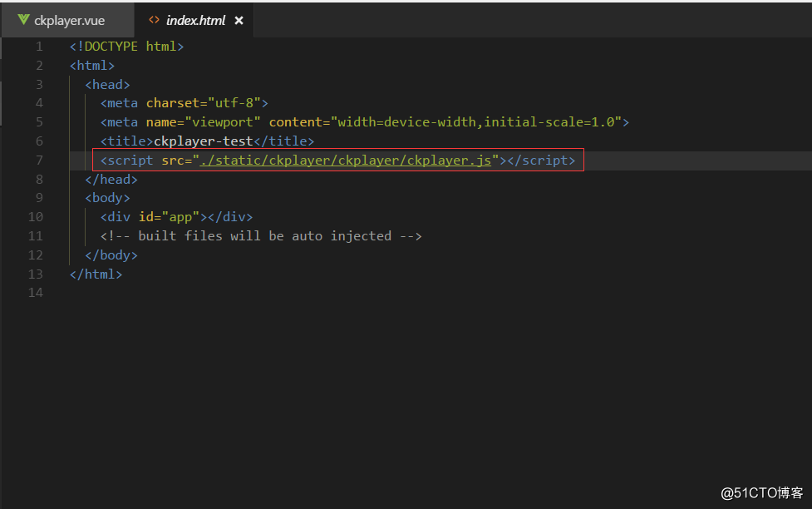Click the closing </head> tag
This screenshot has height=509, width=812.
(111, 180)
